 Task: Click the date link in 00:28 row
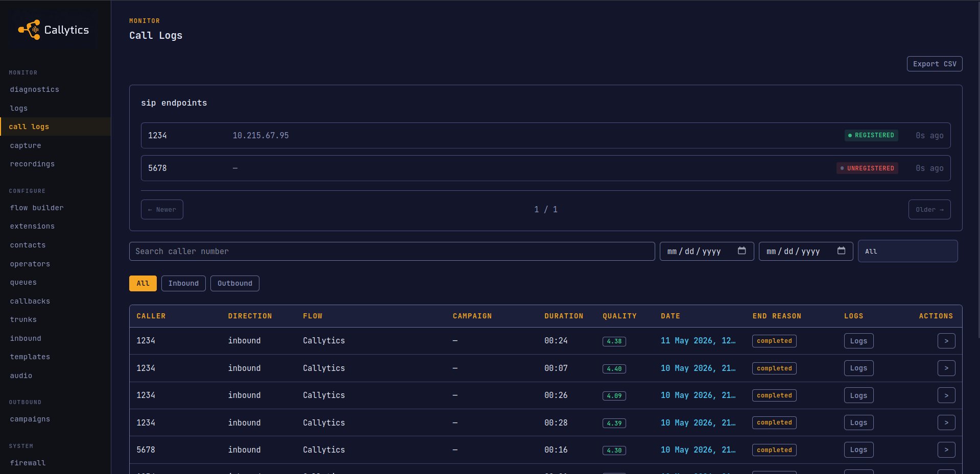(698, 422)
